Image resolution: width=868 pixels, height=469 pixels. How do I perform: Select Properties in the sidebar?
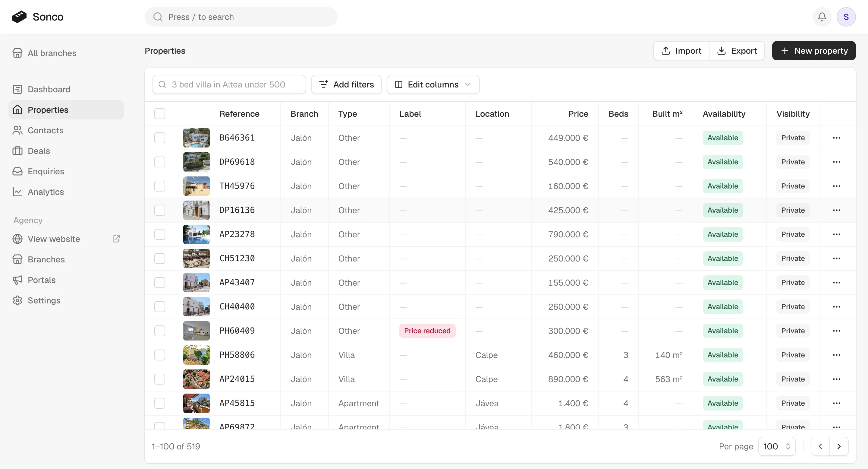click(66, 110)
